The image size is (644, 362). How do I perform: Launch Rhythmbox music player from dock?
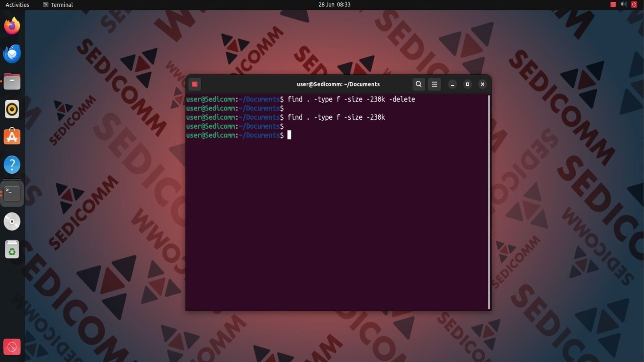click(x=12, y=109)
